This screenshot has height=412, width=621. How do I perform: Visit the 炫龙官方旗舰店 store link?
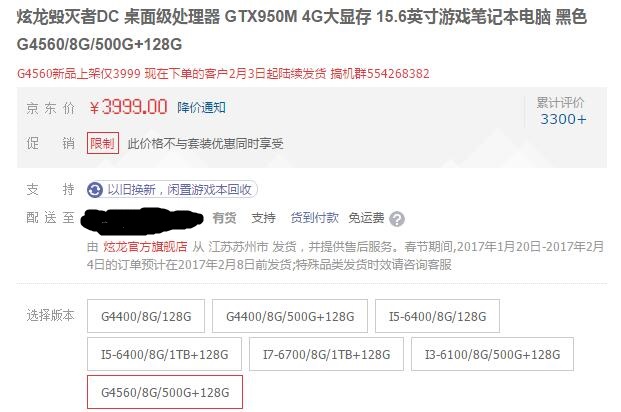pos(145,247)
